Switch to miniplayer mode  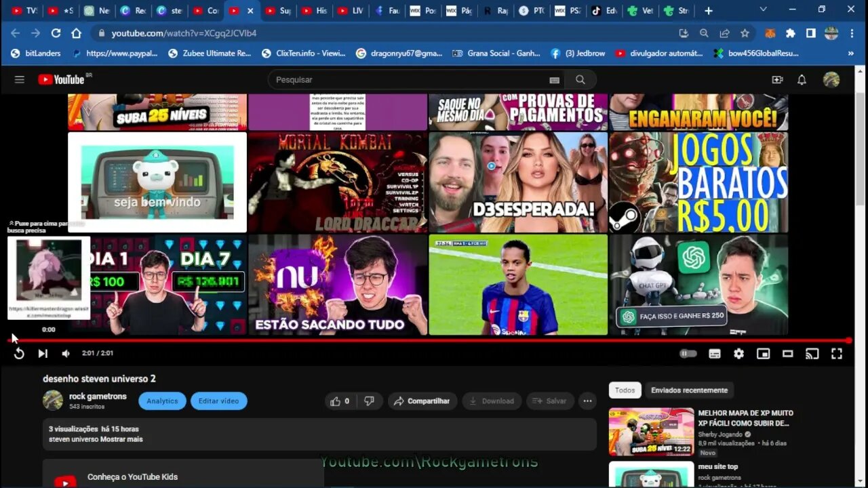(764, 353)
